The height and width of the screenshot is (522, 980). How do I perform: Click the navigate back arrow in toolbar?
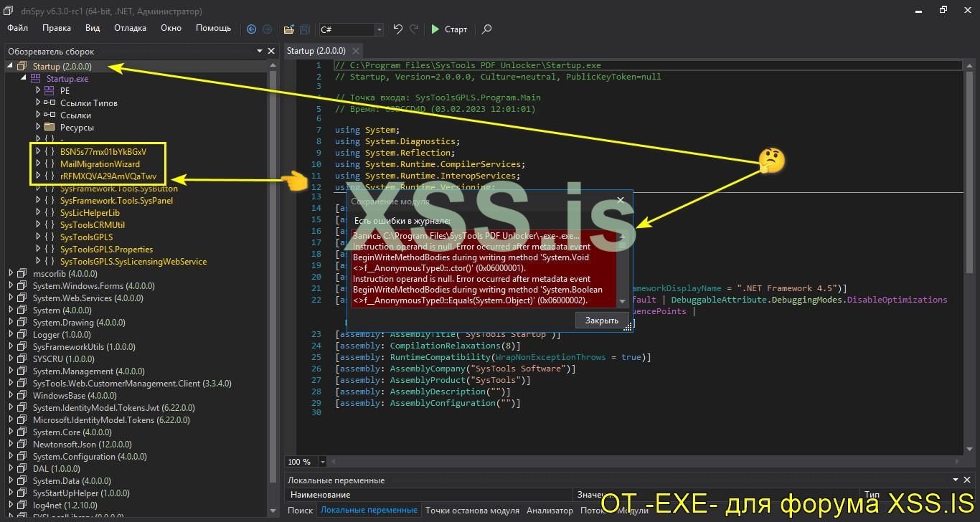(x=251, y=29)
